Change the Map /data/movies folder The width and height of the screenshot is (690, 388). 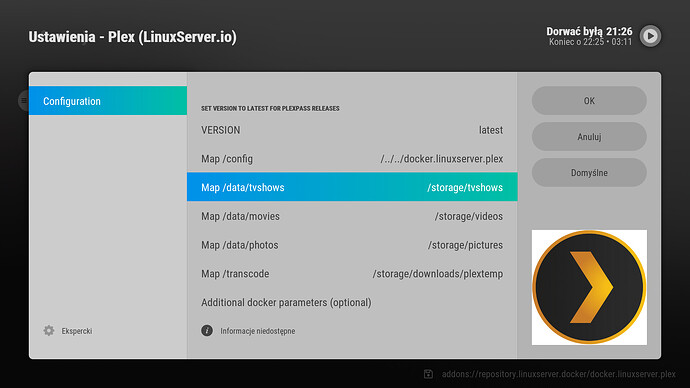[352, 216]
